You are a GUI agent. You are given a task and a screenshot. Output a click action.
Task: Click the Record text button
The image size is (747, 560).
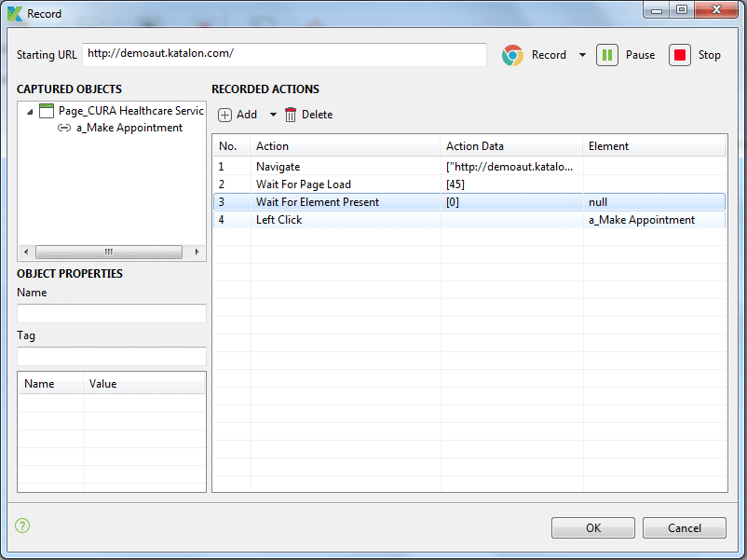coord(549,55)
